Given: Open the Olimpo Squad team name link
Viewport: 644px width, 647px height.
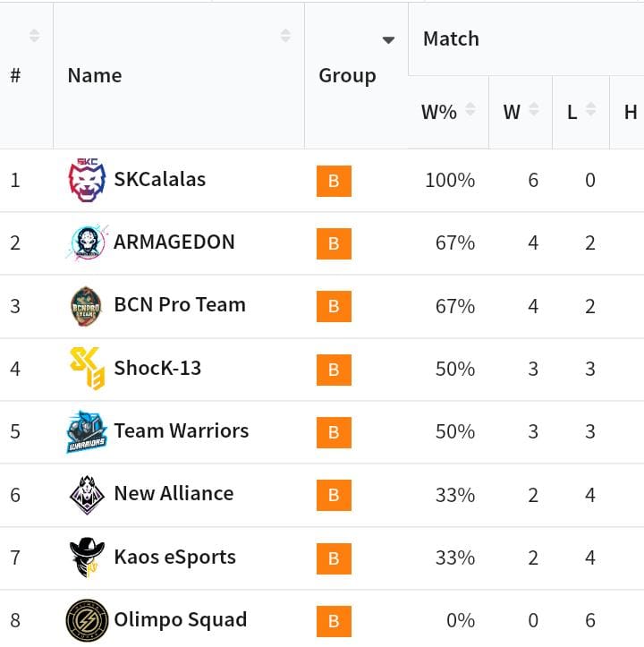Looking at the screenshot, I should (181, 620).
